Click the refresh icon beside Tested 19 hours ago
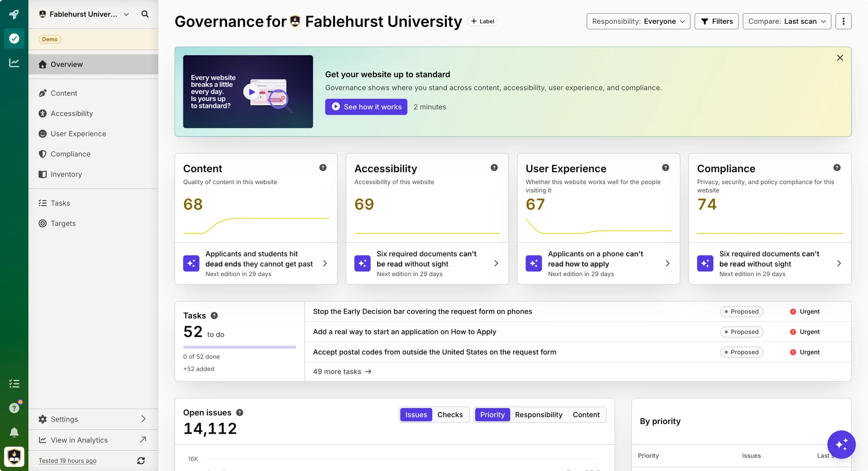868x471 pixels. point(141,460)
